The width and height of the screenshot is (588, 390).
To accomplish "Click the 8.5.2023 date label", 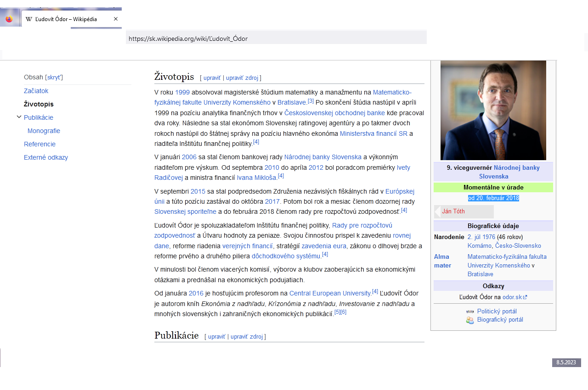I will pos(566,362).
